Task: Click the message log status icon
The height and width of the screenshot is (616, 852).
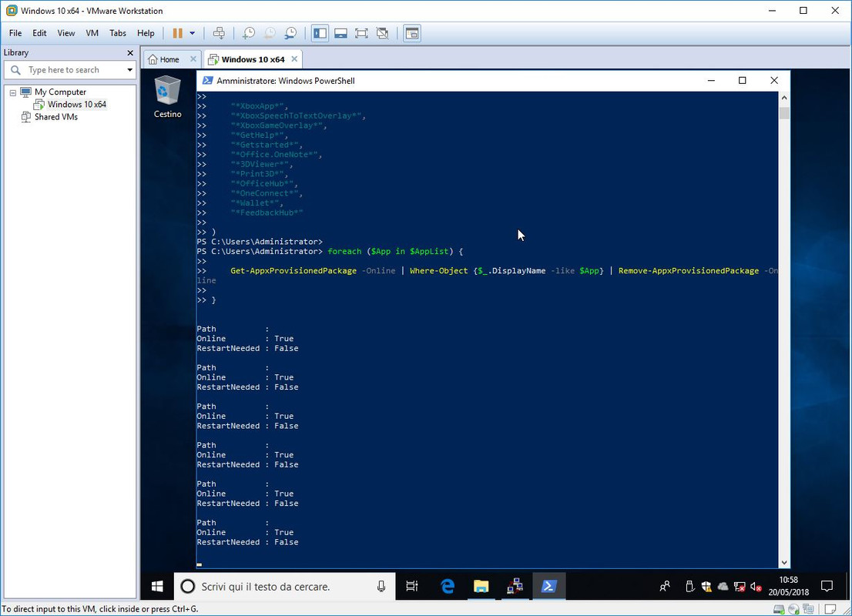Action: click(x=830, y=609)
